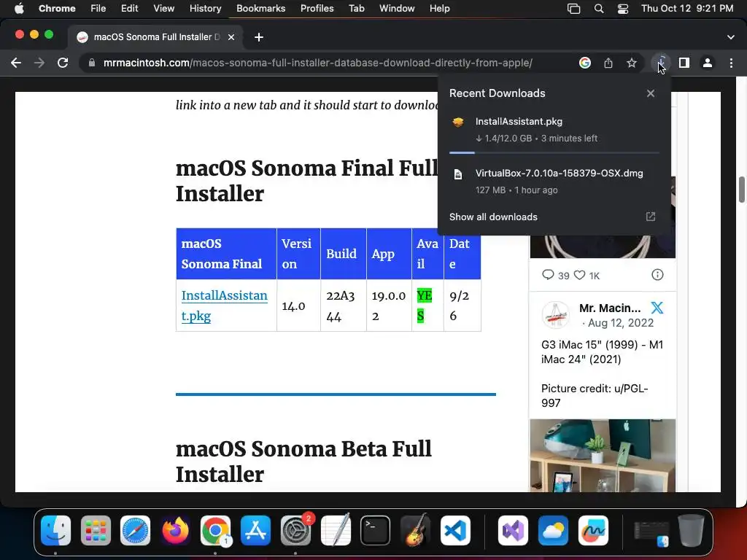Toggle the downloads toolbar icon
This screenshot has height=560, width=747.
click(x=661, y=63)
